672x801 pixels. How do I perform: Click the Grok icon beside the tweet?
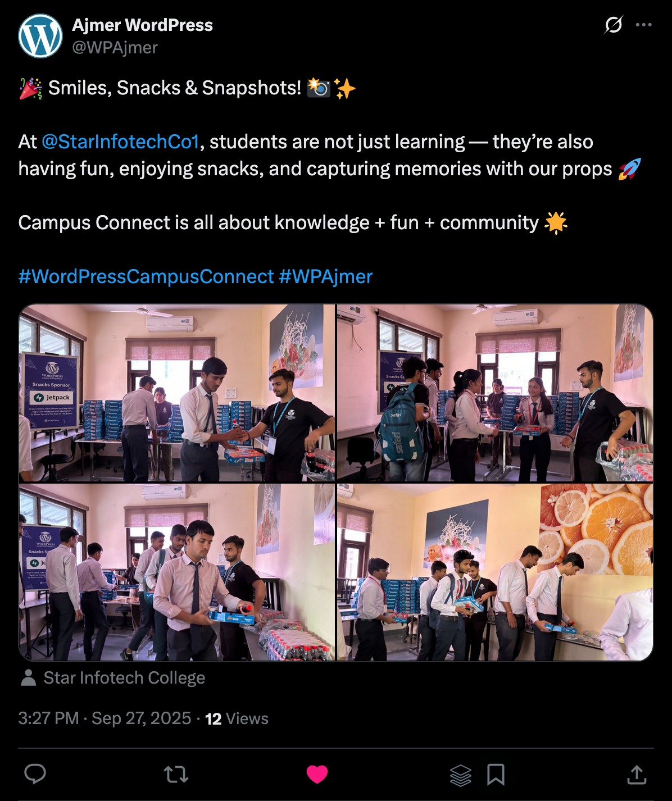[614, 25]
